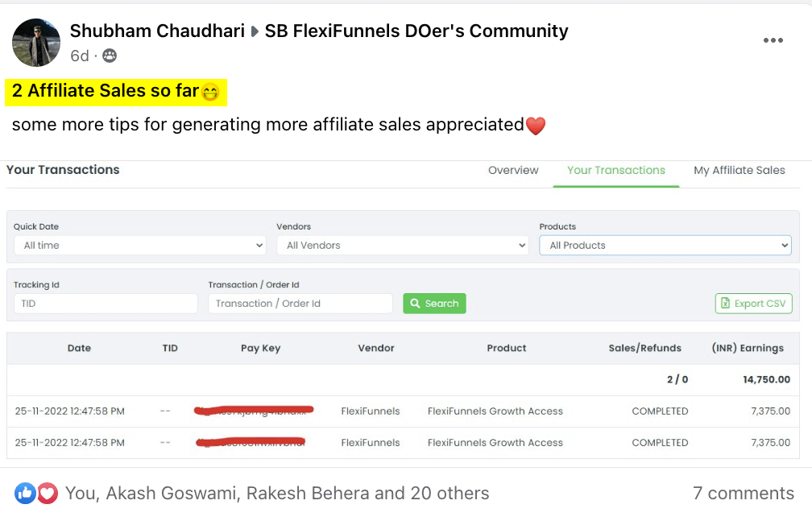Open the All Products dropdown
812x517 pixels.
point(665,246)
